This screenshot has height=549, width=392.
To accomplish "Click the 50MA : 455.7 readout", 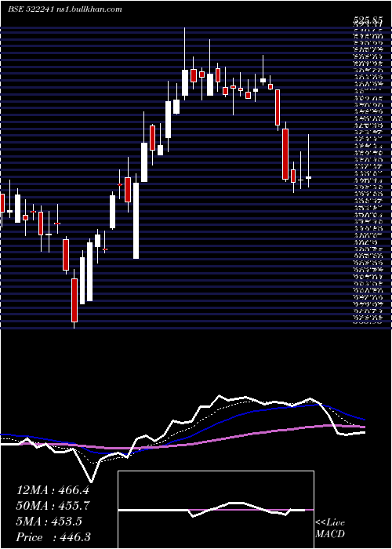I will click(x=53, y=506).
